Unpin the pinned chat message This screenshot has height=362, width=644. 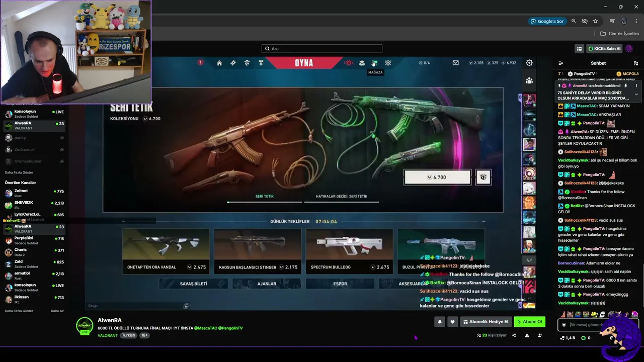pyautogui.click(x=625, y=86)
